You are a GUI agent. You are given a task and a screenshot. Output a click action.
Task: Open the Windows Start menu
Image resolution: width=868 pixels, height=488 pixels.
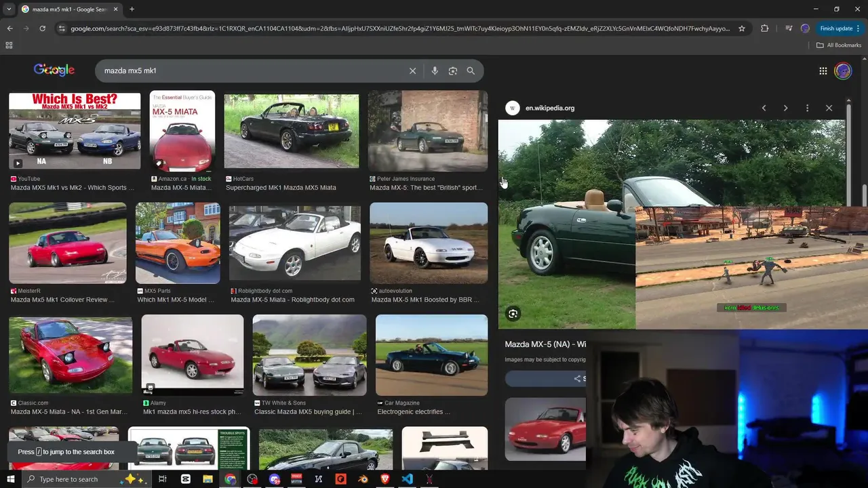pyautogui.click(x=10, y=479)
